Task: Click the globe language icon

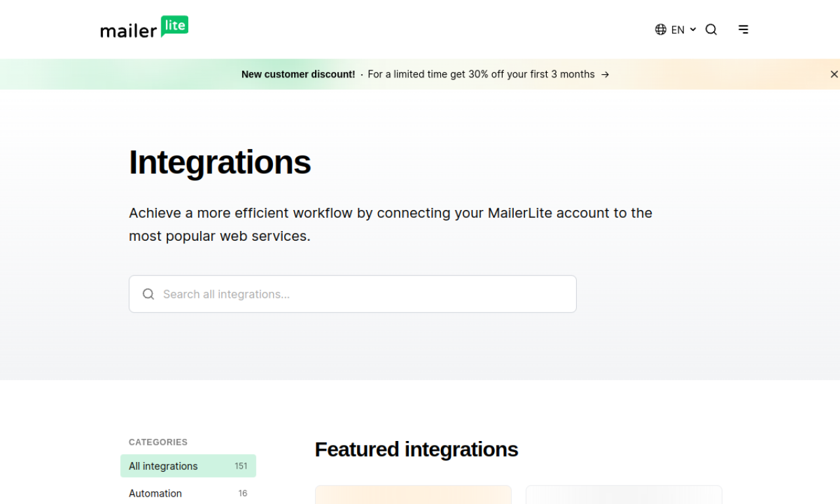Action: [x=661, y=30]
